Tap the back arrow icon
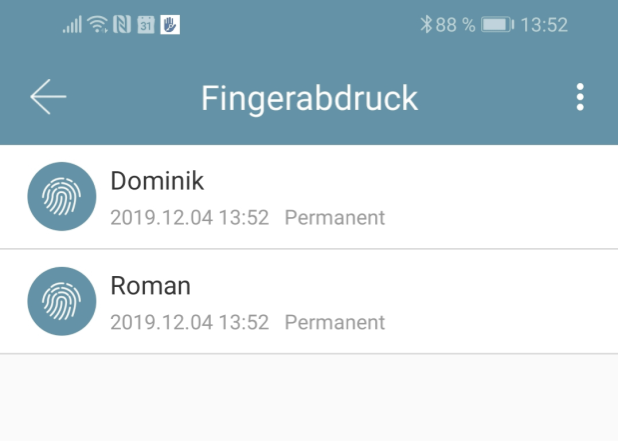Screen dimensions: 618x441 (x=48, y=97)
